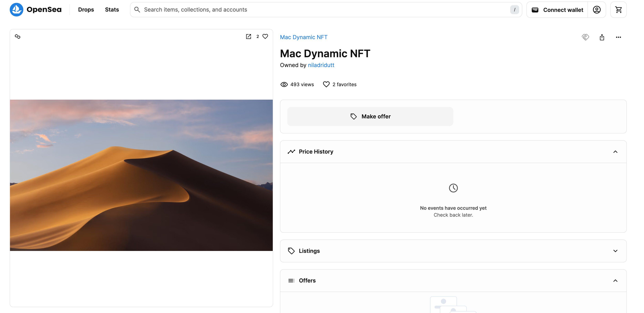644x313 pixels.
Task: Click the Listings tag icon
Action: pos(291,251)
